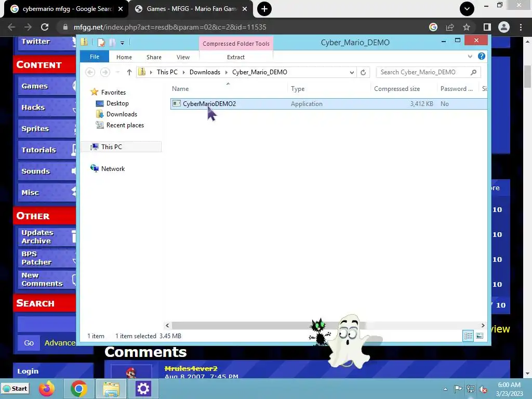The image size is (532, 399).
Task: Click the muted volume tray icon
Action: coord(483,389)
